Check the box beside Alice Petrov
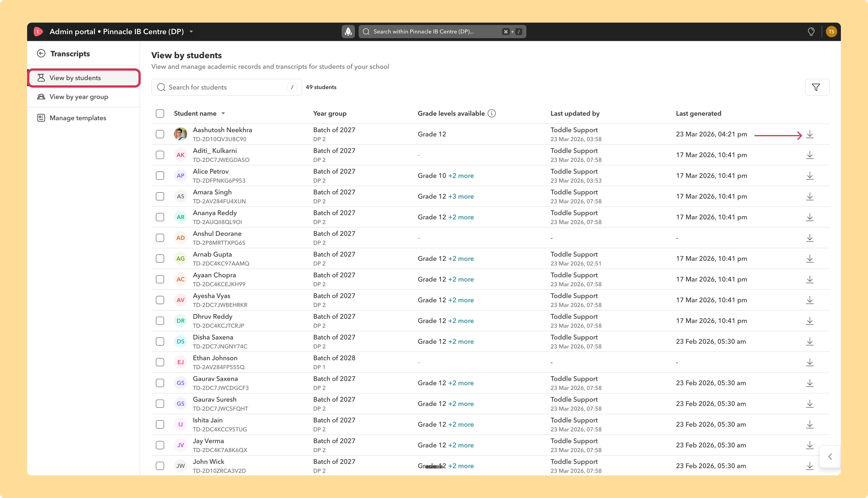 tap(160, 176)
